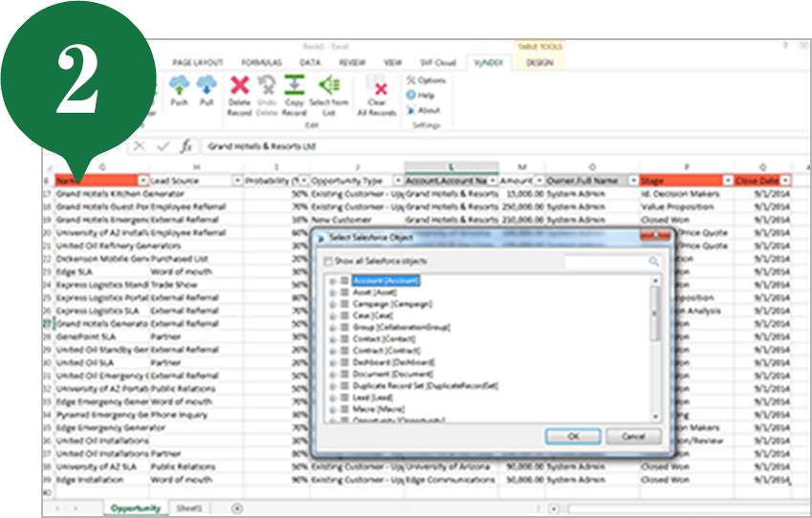
Task: Open the Opportunity sheet tab
Action: [136, 508]
